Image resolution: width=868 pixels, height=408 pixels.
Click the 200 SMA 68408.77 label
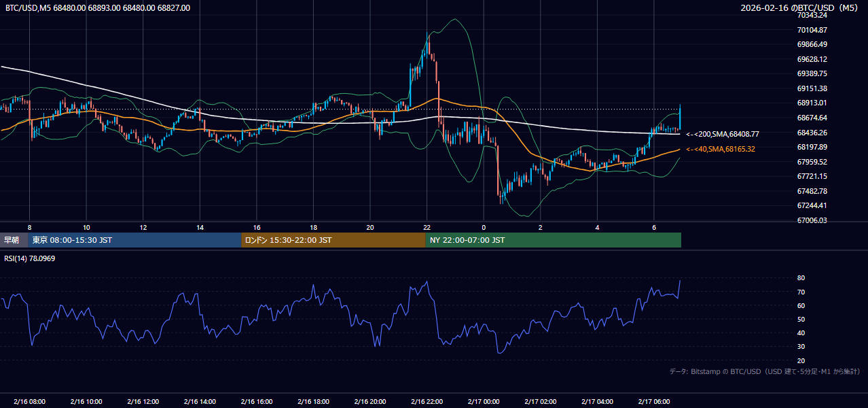(x=723, y=135)
